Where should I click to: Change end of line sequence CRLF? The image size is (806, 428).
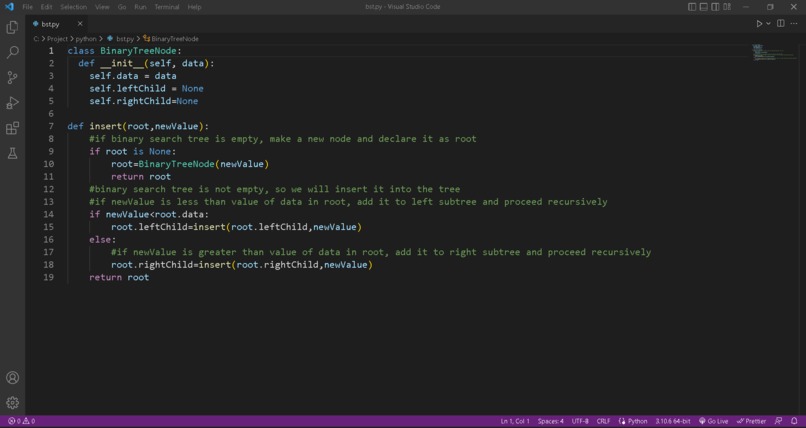603,421
